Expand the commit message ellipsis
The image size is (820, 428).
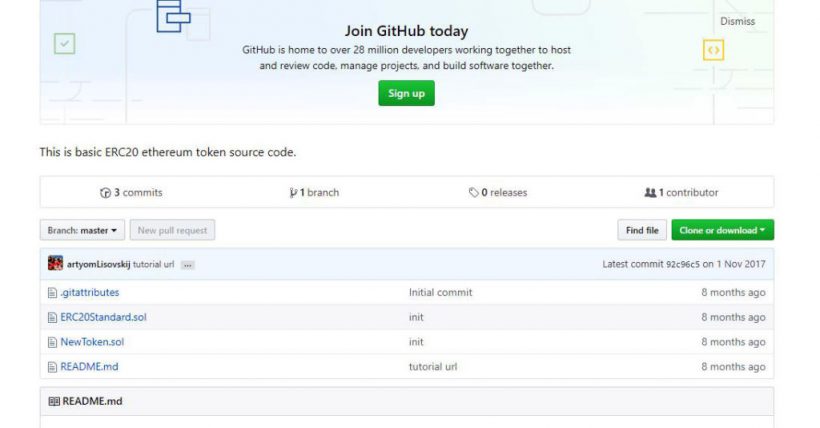click(187, 265)
